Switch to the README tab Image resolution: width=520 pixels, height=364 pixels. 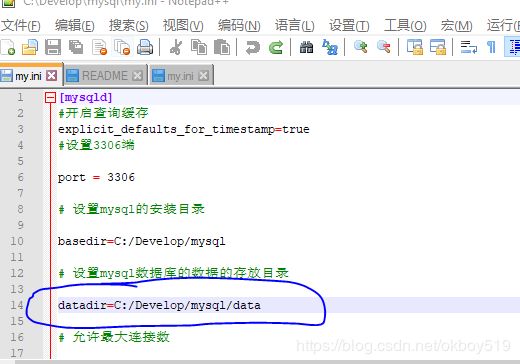click(x=105, y=76)
